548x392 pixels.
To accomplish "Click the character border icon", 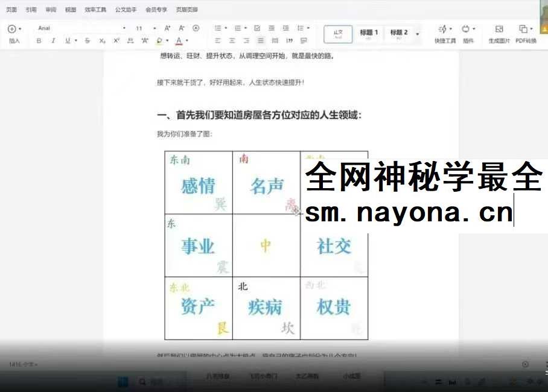I will pyautogui.click(x=130, y=41).
